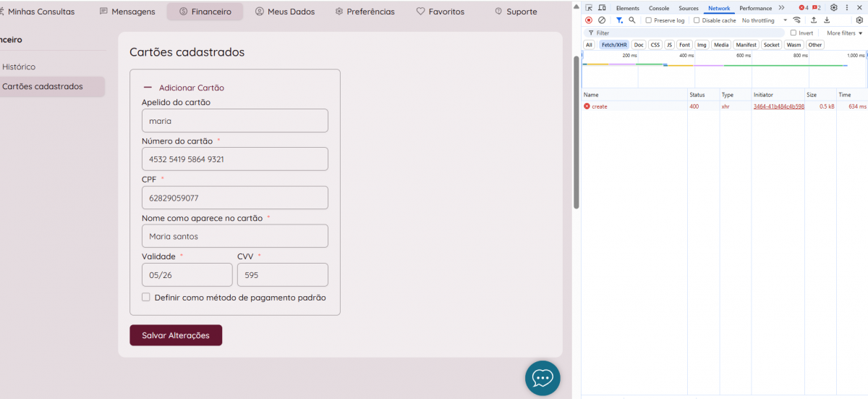Toggle the device toolbar icon
Viewport: 868px width, 399px height.
click(x=602, y=8)
